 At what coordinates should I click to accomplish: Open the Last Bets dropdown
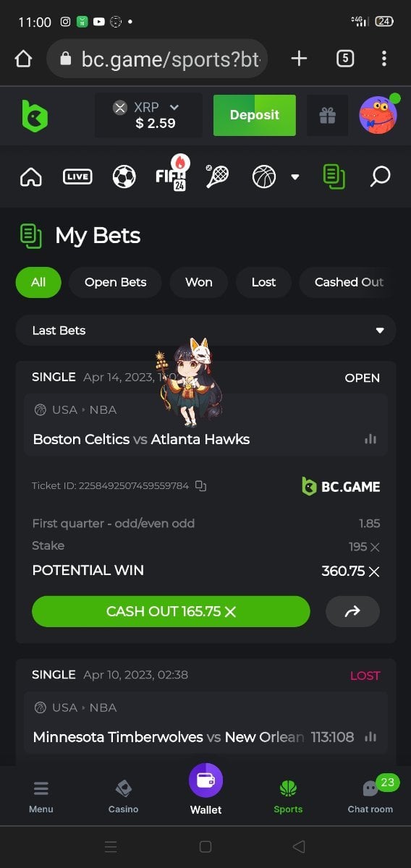click(205, 331)
